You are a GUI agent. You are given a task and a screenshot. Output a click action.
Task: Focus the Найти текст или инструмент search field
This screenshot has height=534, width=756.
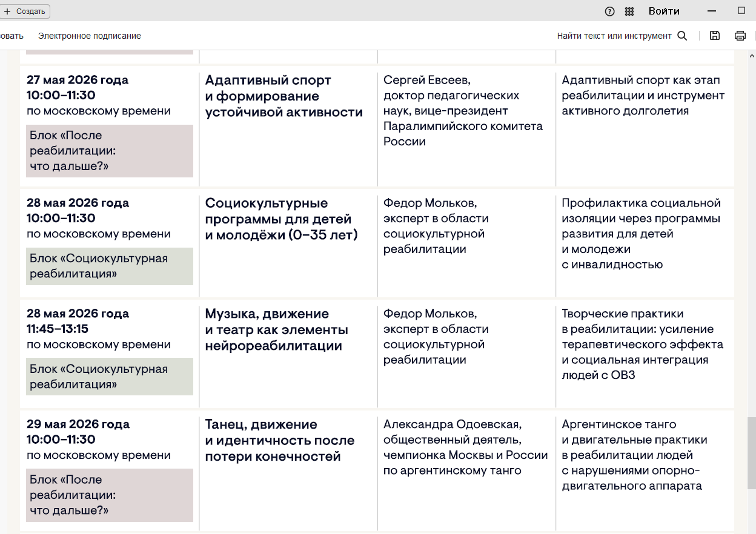coord(614,36)
